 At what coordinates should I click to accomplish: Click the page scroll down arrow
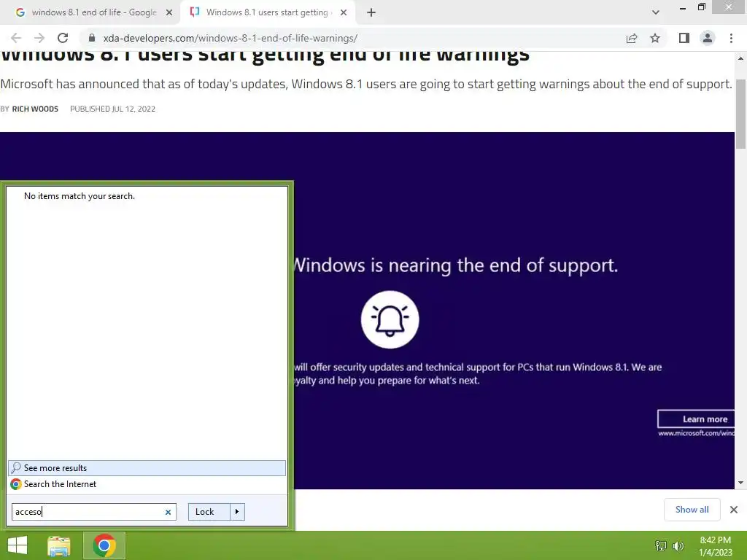coord(741,483)
